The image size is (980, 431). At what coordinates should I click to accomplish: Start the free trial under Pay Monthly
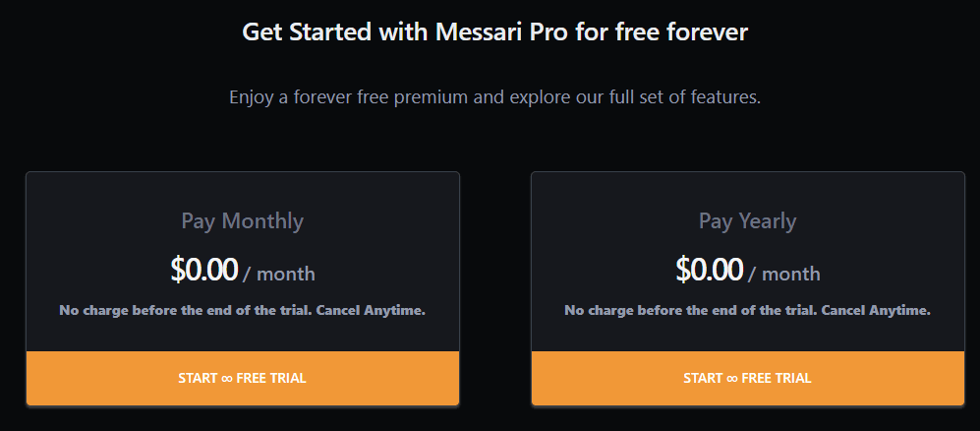pyautogui.click(x=242, y=378)
